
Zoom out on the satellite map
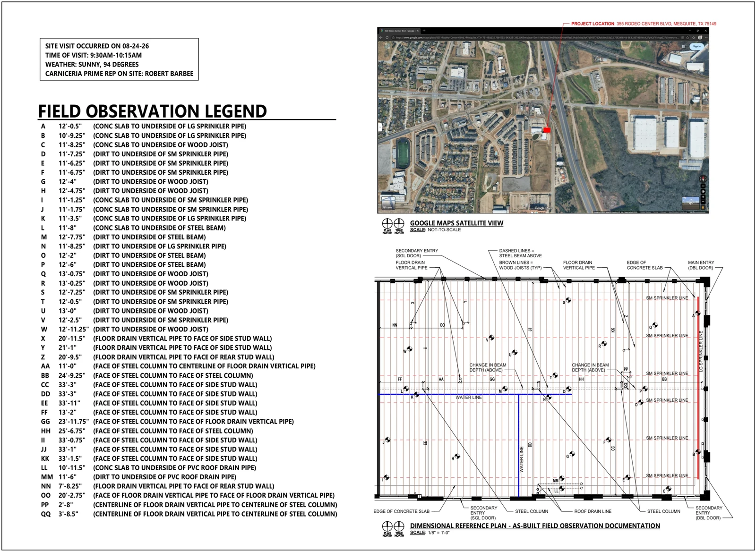click(x=703, y=202)
